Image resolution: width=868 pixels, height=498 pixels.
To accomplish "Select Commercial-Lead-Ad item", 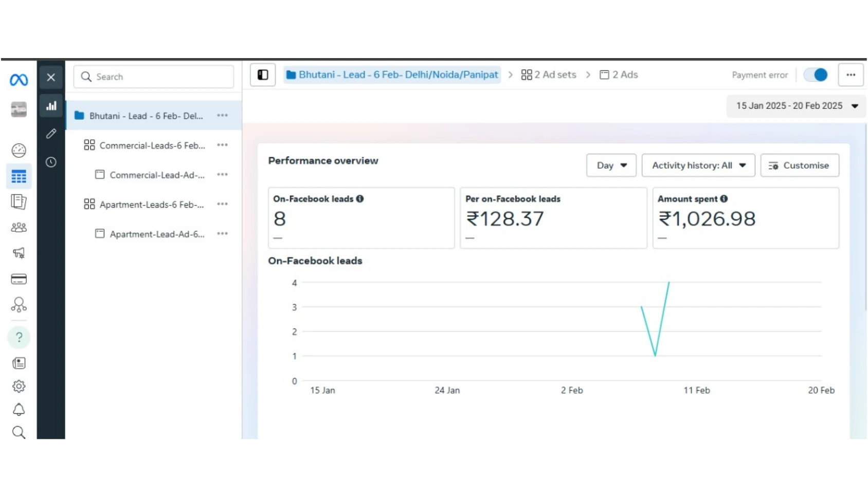I will 150,175.
